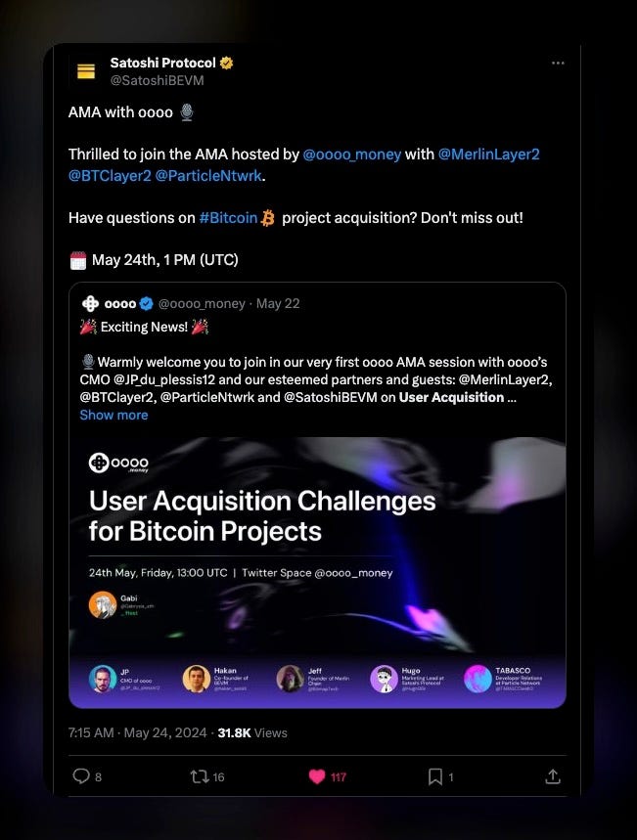This screenshot has width=637, height=840.
Task: Open the User Acquisition Challenges banner image
Action: [x=317, y=573]
